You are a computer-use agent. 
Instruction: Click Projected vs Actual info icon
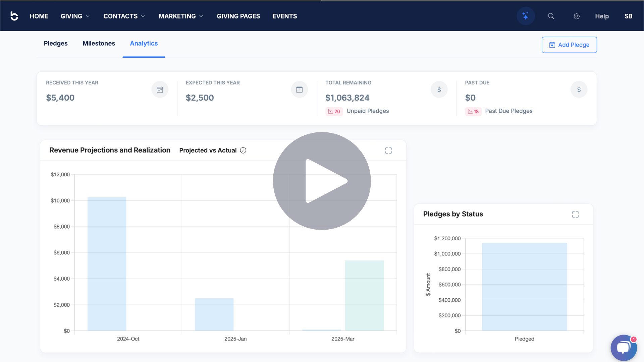point(243,150)
